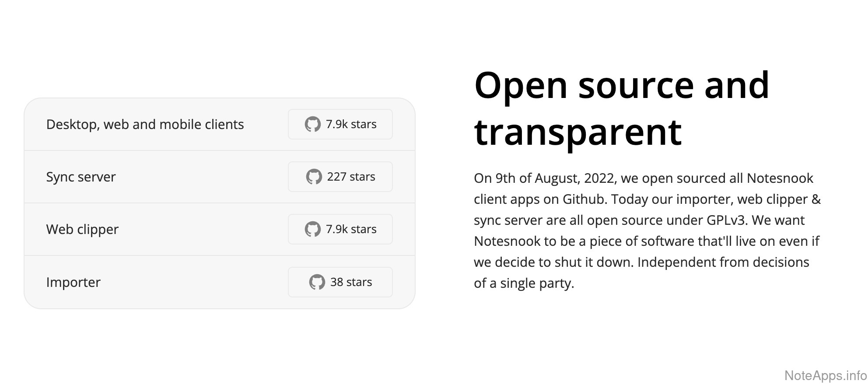Select the "Importer" row label
868x384 pixels.
[x=73, y=283]
